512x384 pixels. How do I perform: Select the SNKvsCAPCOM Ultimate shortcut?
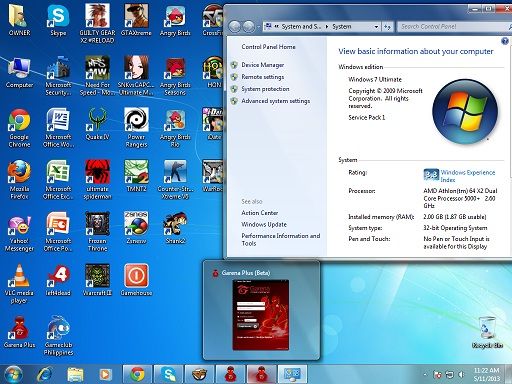(136, 76)
